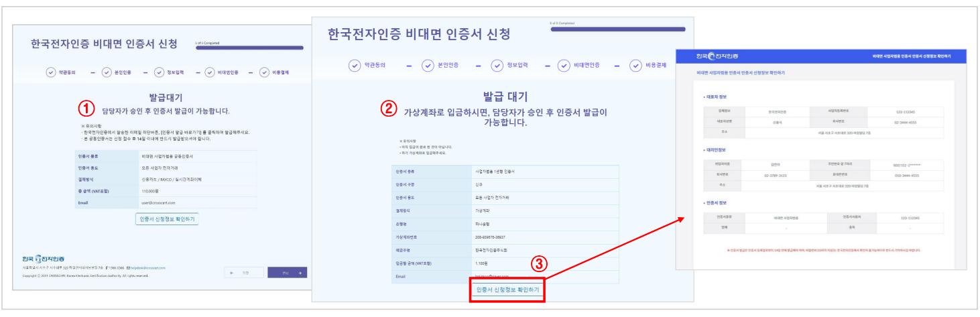The height and width of the screenshot is (317, 980).
Task: Click the 약관동의 step check icon in left window
Action: click(51, 73)
